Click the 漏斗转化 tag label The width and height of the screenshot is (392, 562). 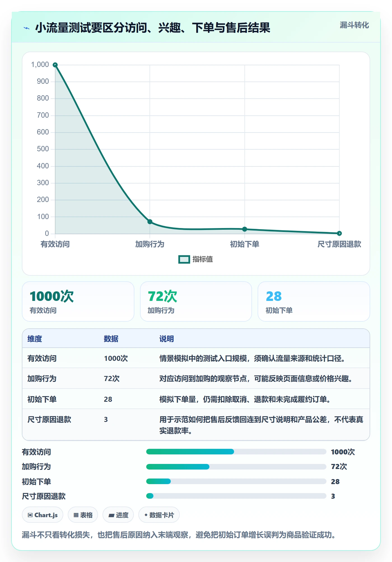(x=354, y=25)
